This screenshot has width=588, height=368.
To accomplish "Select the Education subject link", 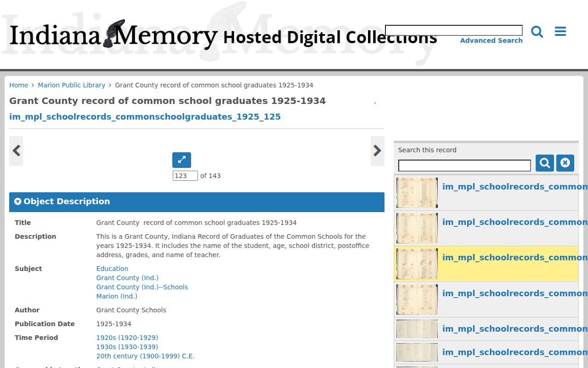I will click(112, 269).
